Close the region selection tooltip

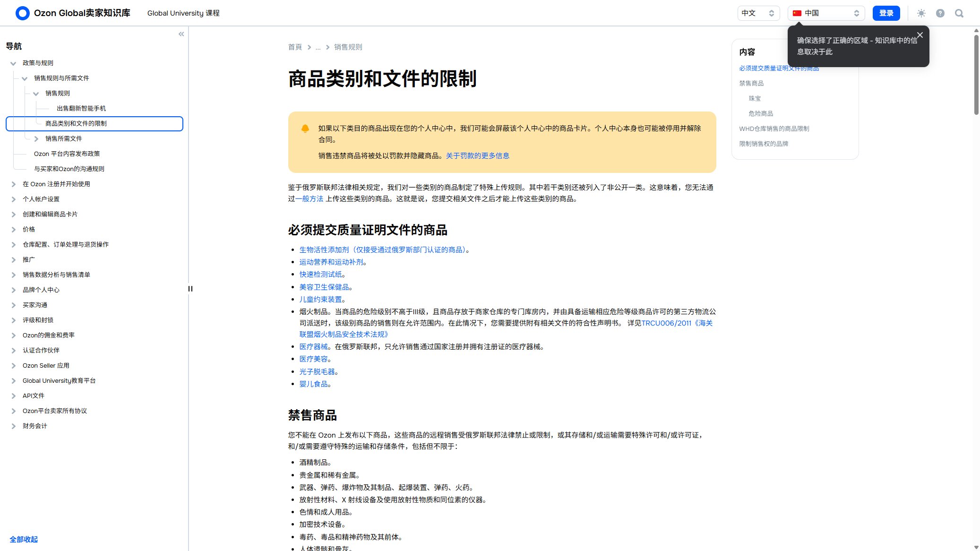coord(920,35)
